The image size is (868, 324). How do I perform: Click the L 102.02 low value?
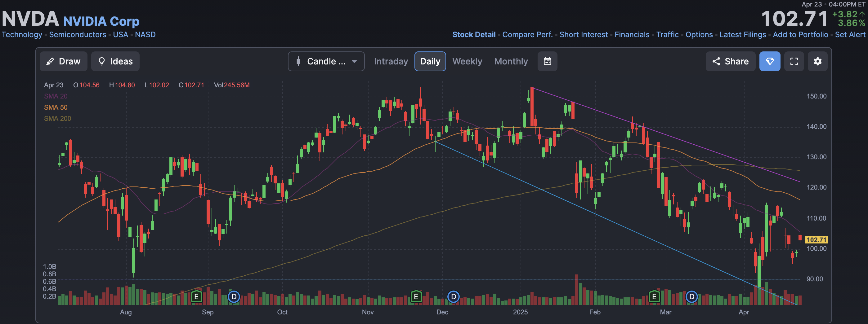(x=157, y=85)
